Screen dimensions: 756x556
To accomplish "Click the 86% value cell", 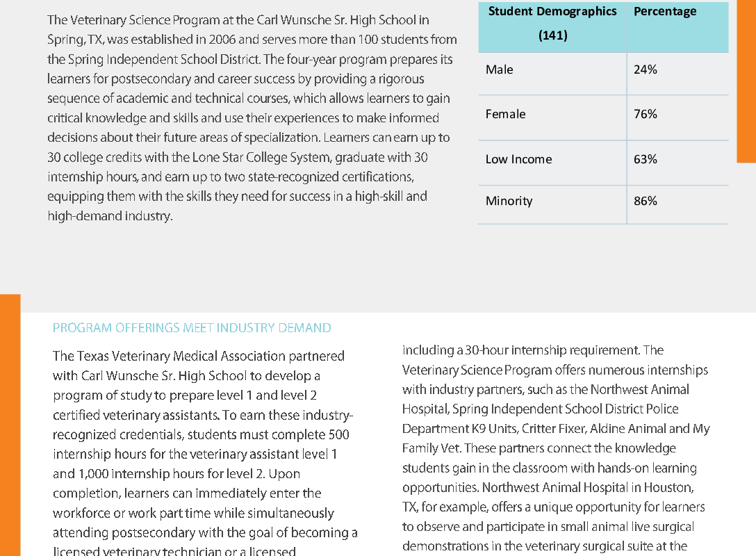I will 645,201.
